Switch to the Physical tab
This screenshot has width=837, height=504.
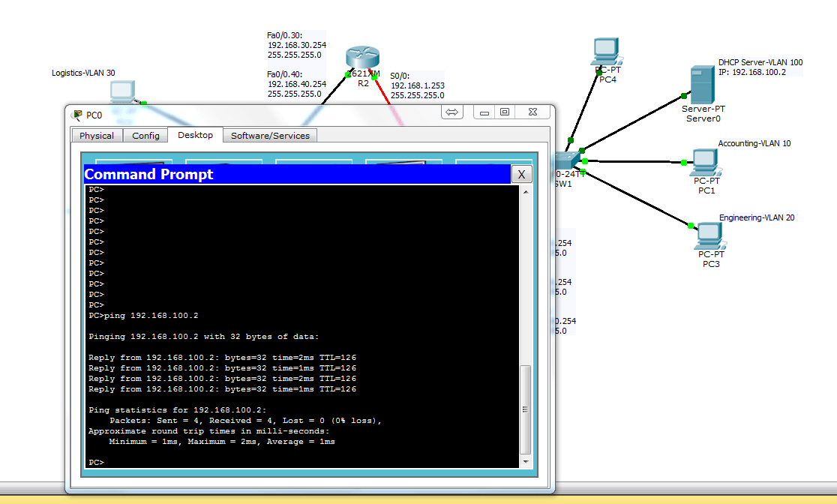click(96, 135)
